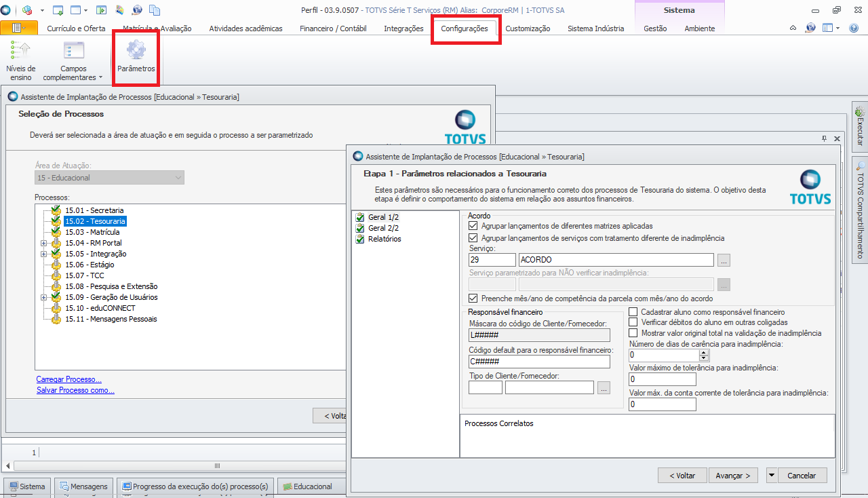The width and height of the screenshot is (868, 498).
Task: Open the TOTVS Compartilhamento side panel
Action: [x=860, y=210]
